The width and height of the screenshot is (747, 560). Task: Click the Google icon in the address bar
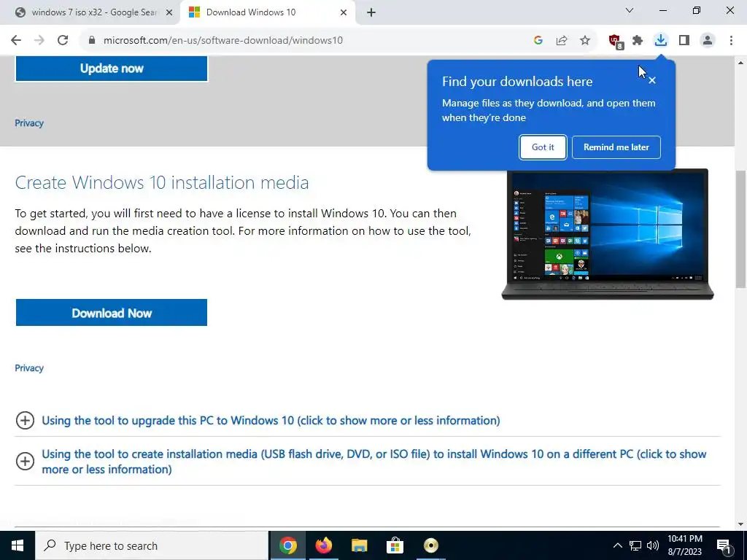click(538, 41)
